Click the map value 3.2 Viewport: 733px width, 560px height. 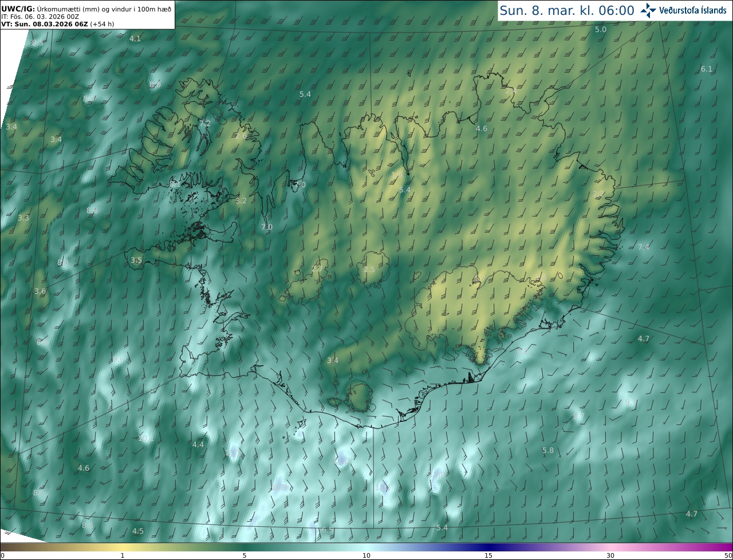coord(241,200)
